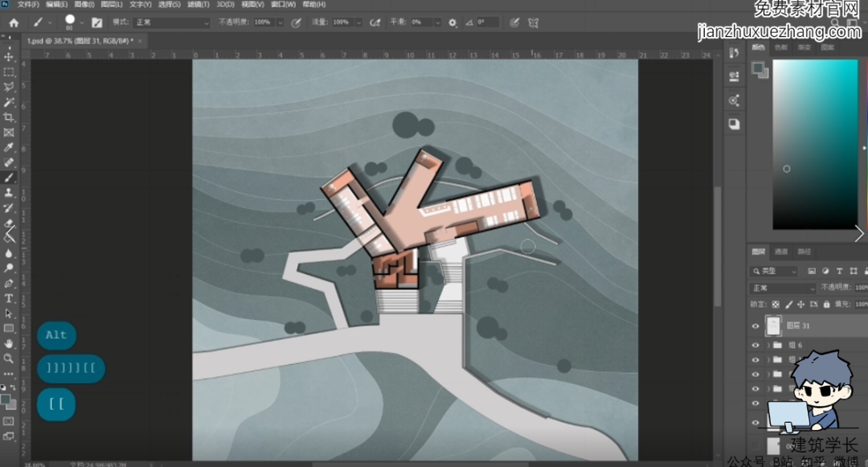868x467 pixels.
Task: Open the 平滑 smoothing dropdown arrow
Action: [437, 23]
